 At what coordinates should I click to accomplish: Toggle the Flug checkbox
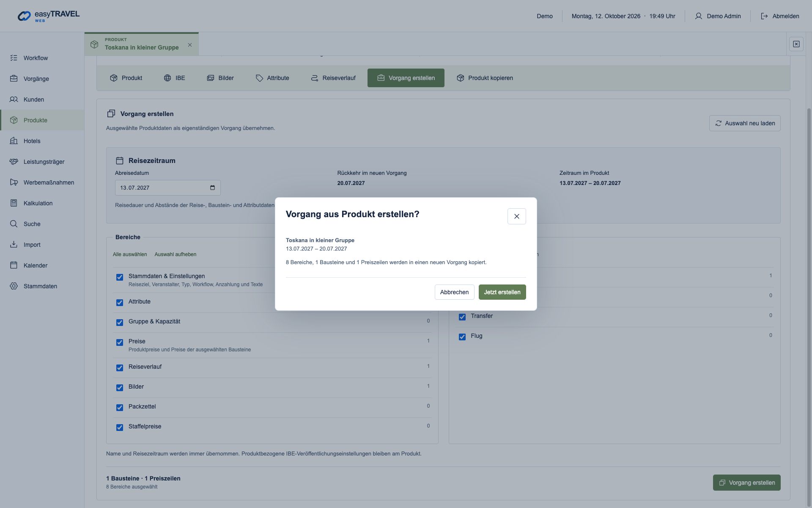tap(462, 337)
